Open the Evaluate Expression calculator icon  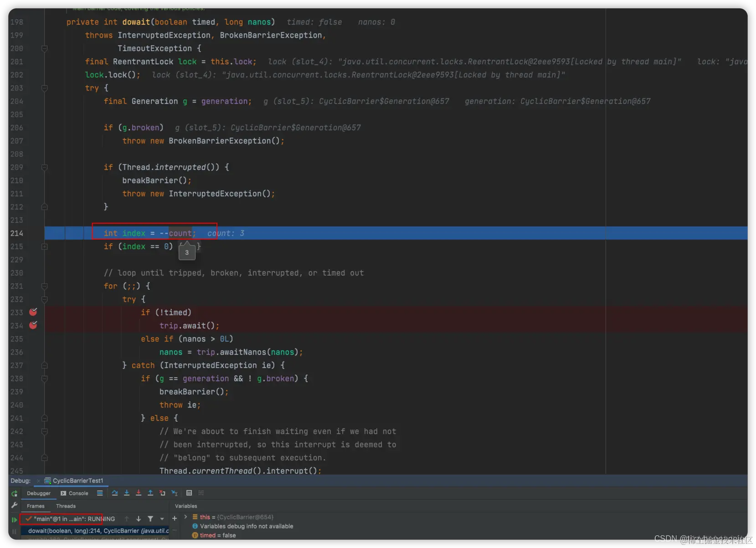[x=189, y=493]
